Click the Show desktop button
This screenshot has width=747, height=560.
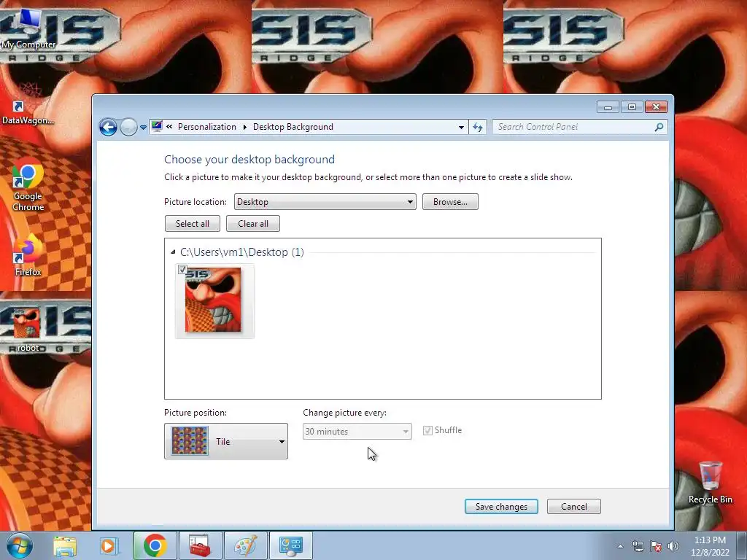click(742, 546)
